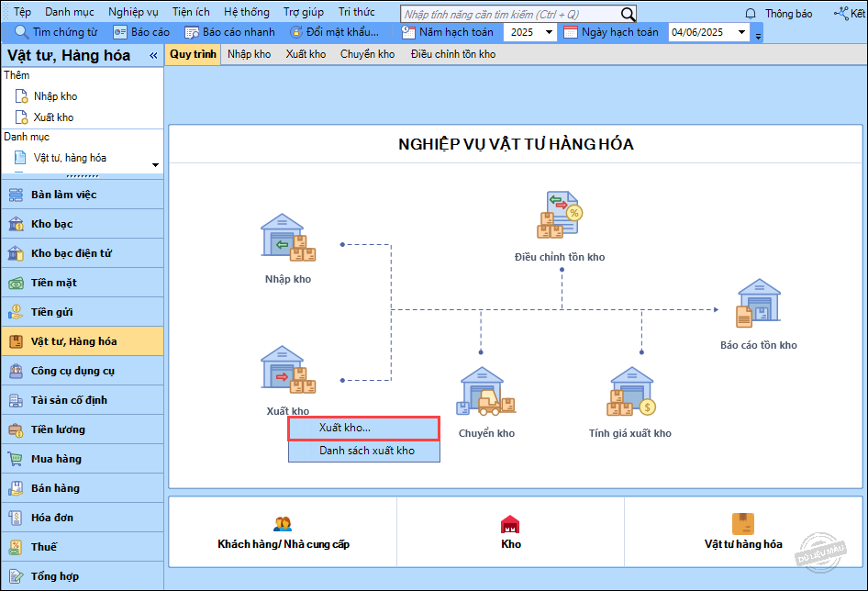
Task: Open the Chuyển kho forklift icon
Action: tap(486, 391)
